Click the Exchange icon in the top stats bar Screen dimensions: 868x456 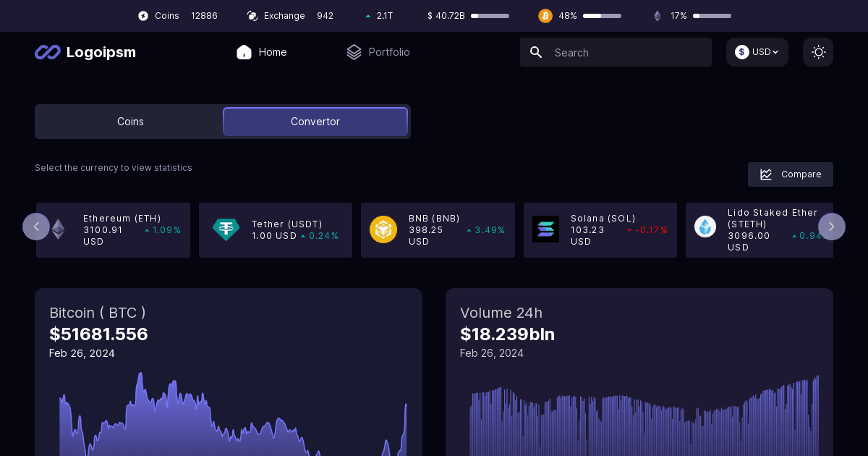[x=252, y=15]
